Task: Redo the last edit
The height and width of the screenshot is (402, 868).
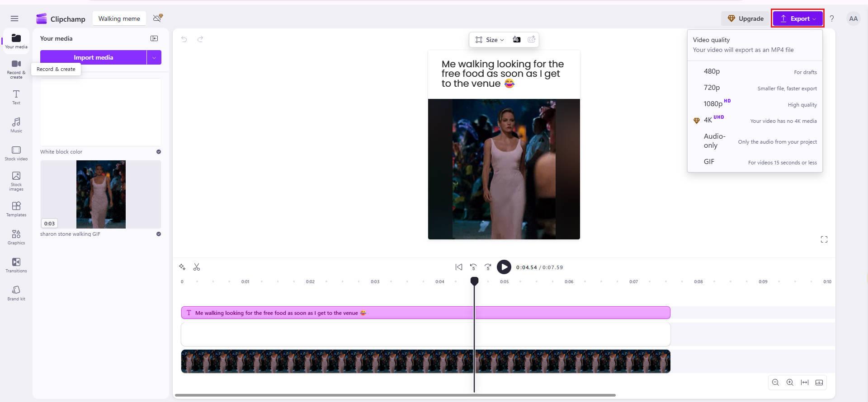Action: coord(200,39)
